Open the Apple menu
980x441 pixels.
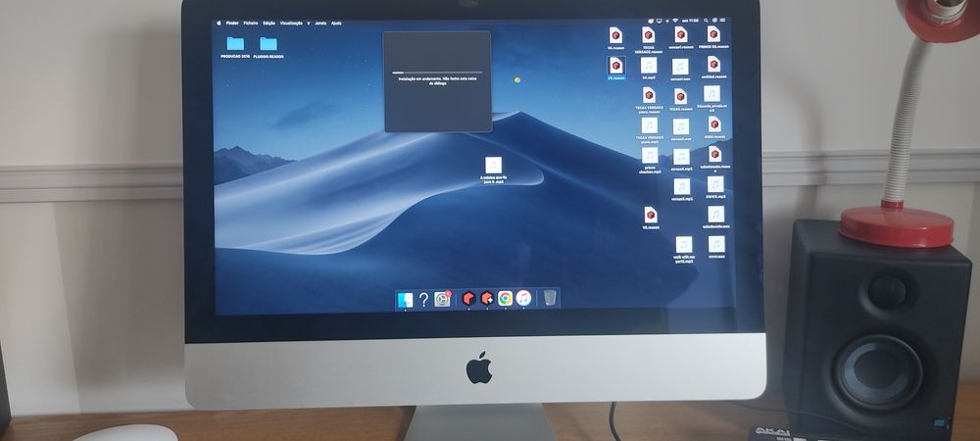click(219, 24)
